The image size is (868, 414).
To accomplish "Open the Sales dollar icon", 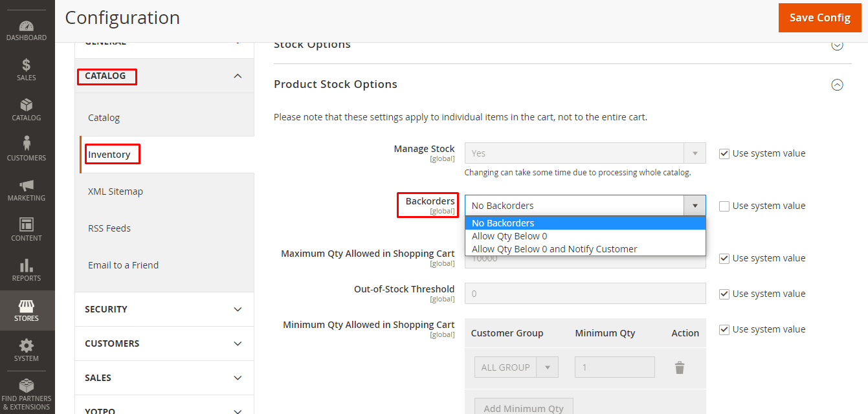I will [27, 65].
